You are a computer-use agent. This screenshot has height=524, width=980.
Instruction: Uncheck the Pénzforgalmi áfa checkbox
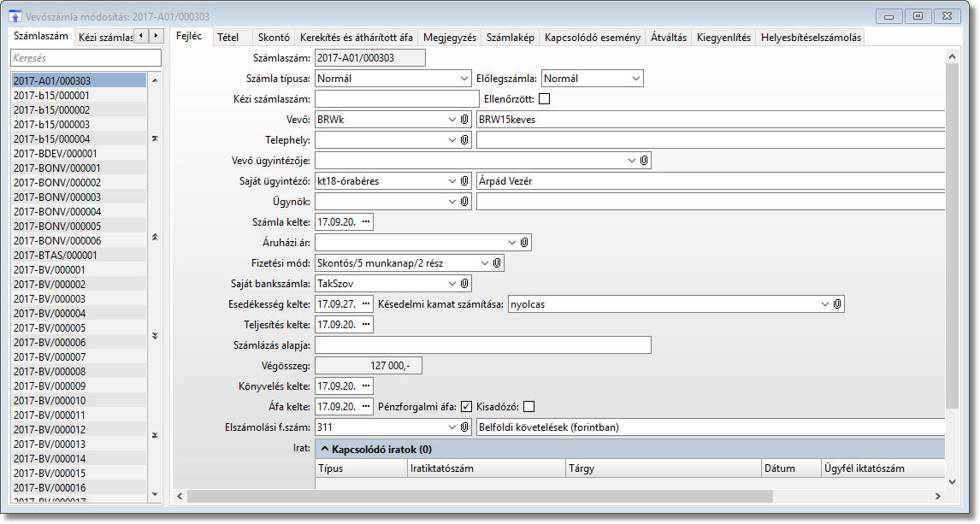(x=466, y=407)
